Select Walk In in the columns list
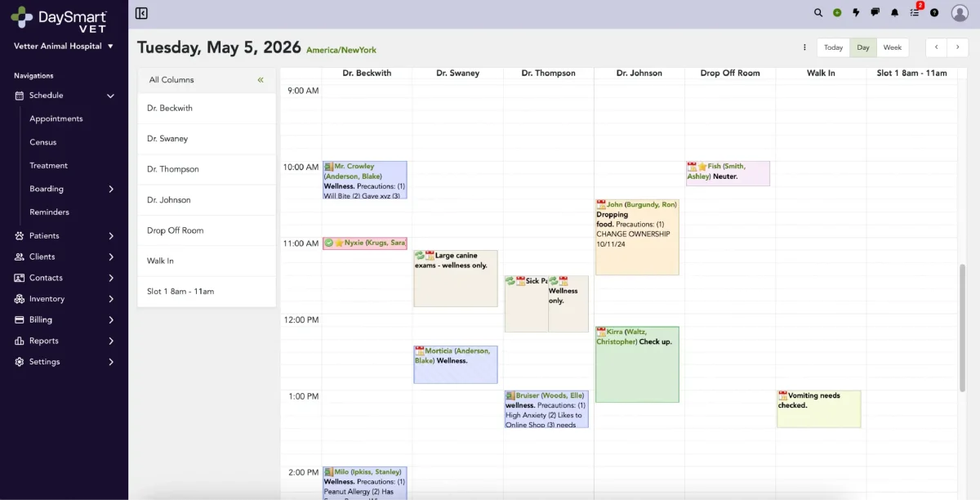This screenshot has width=980, height=500. [207, 261]
